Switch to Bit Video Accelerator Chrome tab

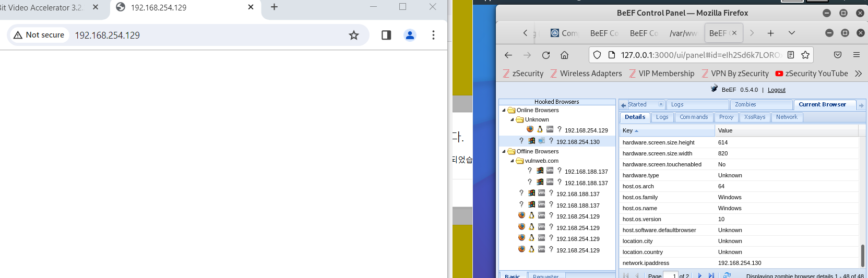(x=42, y=7)
